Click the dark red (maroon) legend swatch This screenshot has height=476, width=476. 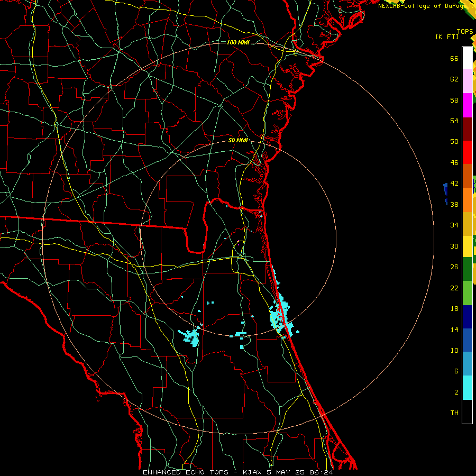467,129
